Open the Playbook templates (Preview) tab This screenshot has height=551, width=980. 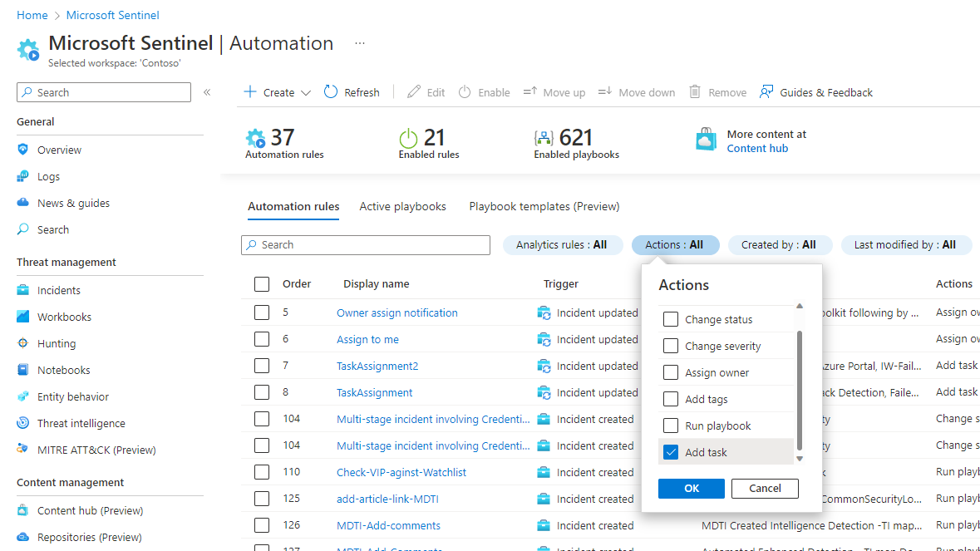(544, 206)
